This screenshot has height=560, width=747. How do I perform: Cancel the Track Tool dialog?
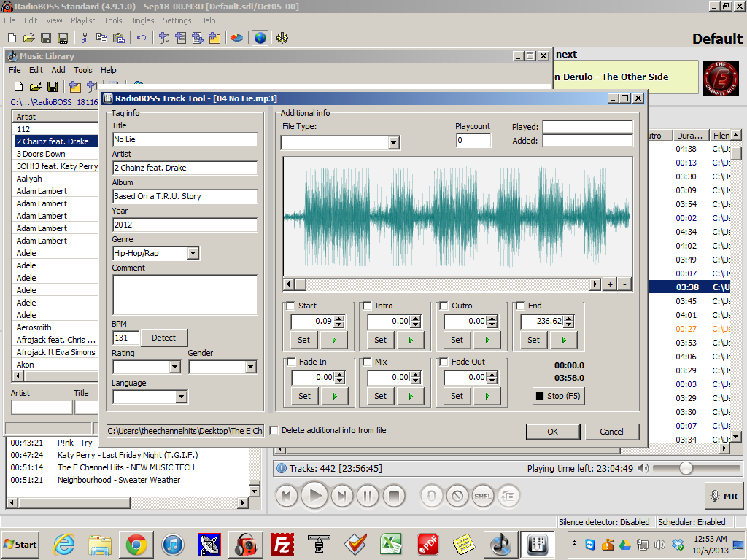pyautogui.click(x=612, y=432)
